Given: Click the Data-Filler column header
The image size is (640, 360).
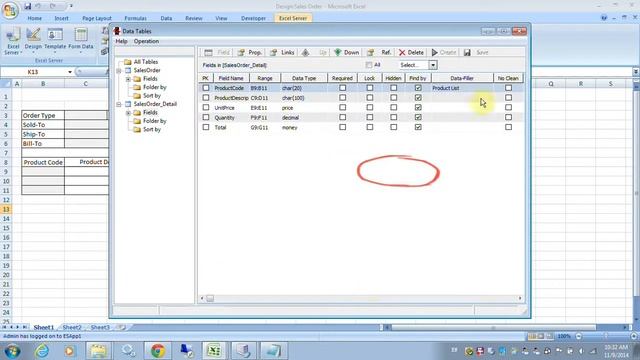Looking at the screenshot, I should tap(462, 78).
